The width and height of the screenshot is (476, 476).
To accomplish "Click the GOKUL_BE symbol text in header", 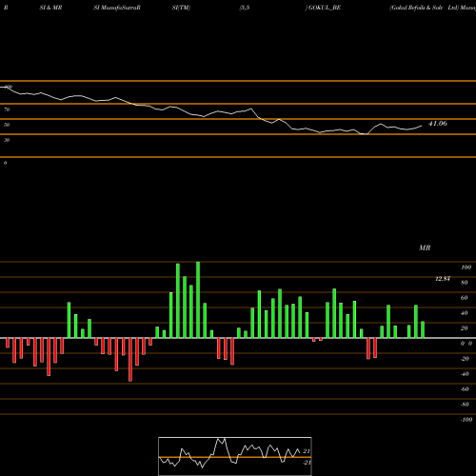I will 324,8.
